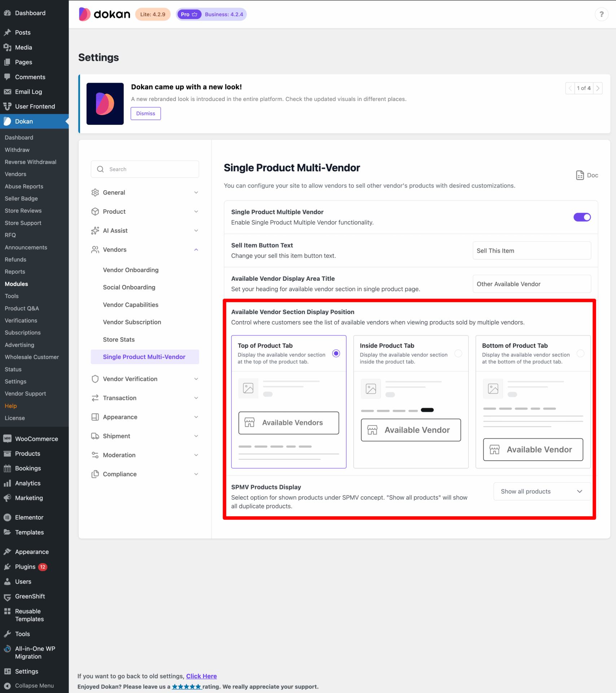616x693 pixels.
Task: Click Here link to return to old settings
Action: [x=201, y=676]
